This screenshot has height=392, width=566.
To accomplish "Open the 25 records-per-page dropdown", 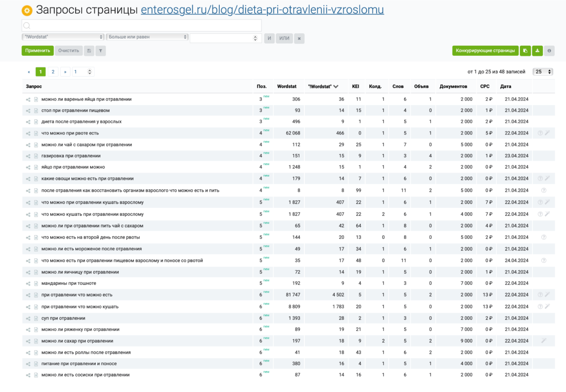I will [x=543, y=72].
